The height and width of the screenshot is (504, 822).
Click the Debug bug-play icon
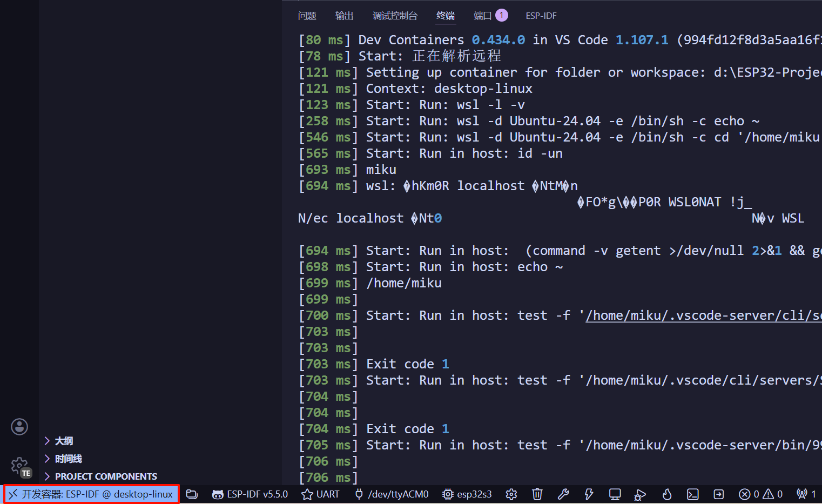[641, 494]
